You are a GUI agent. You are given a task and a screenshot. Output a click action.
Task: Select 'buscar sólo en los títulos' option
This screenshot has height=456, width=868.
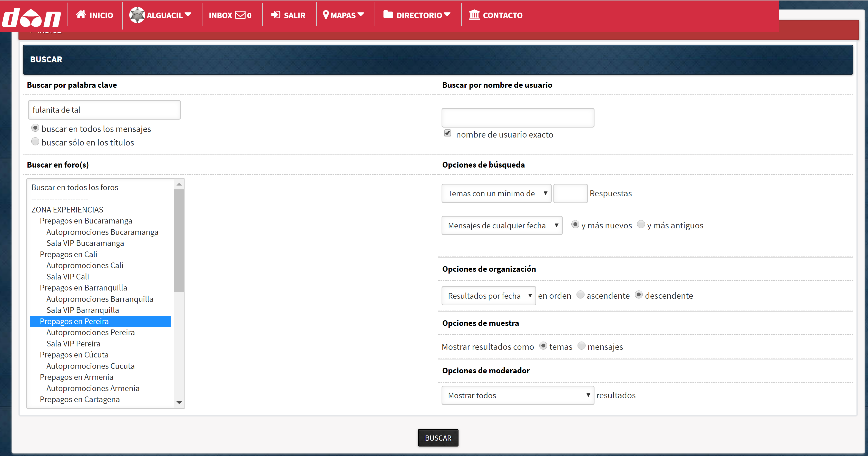pyautogui.click(x=35, y=142)
